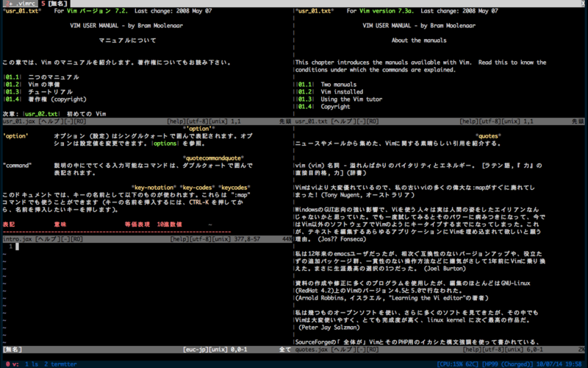588x368 pixels.
Task: Click the 10進数値 column header
Action: (x=170, y=224)
